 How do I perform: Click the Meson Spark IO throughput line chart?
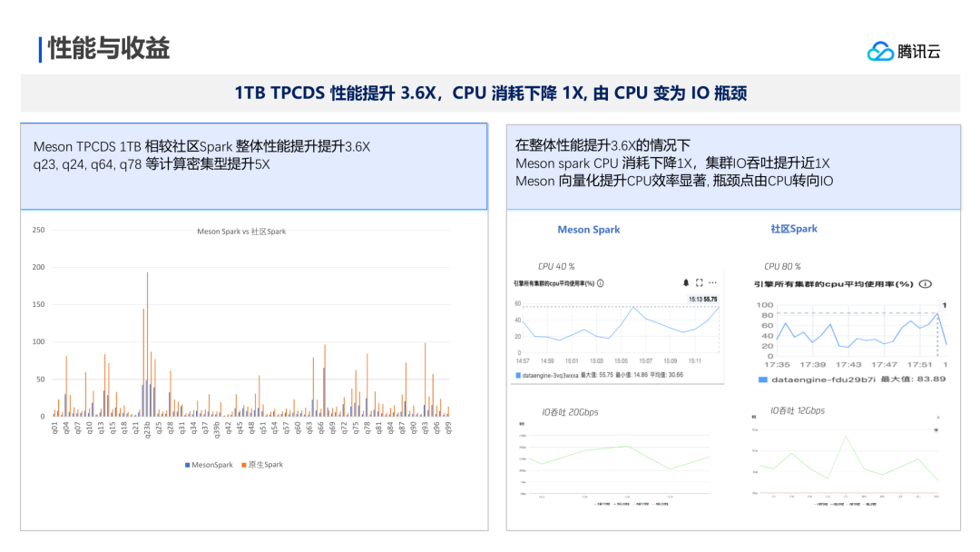click(615, 464)
